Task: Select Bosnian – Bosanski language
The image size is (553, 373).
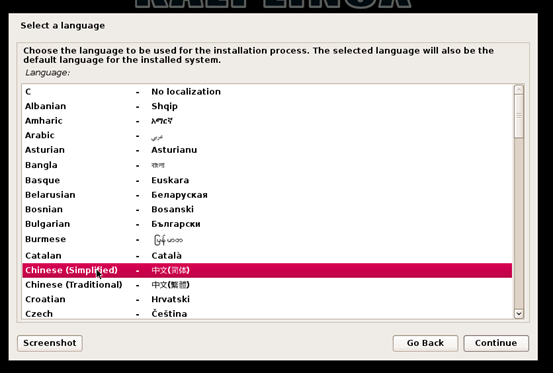Action: (267, 209)
